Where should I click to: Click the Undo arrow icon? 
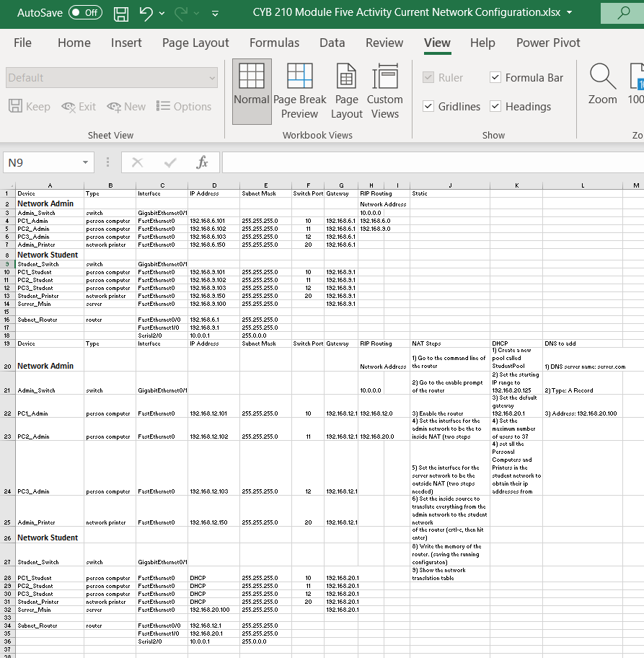146,14
